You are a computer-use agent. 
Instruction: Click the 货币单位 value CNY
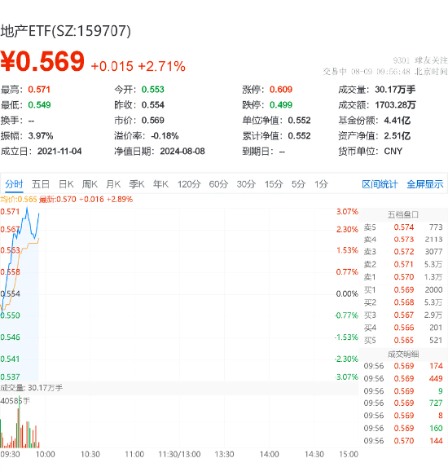point(393,151)
